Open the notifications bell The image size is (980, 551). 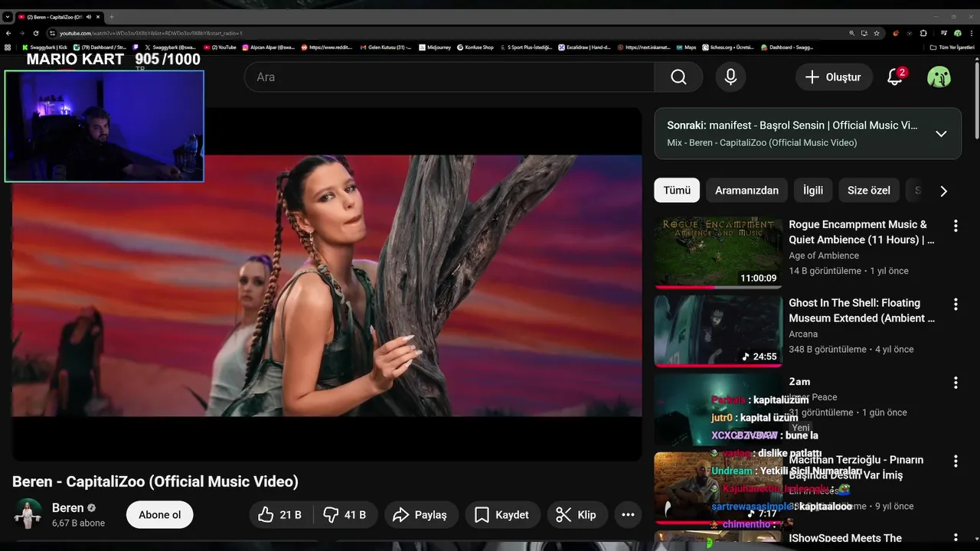pyautogui.click(x=895, y=77)
